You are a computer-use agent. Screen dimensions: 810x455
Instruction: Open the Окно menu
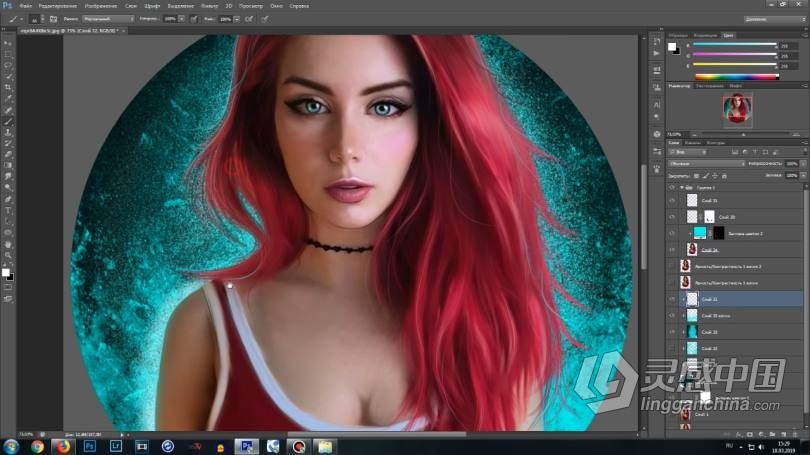(276, 6)
